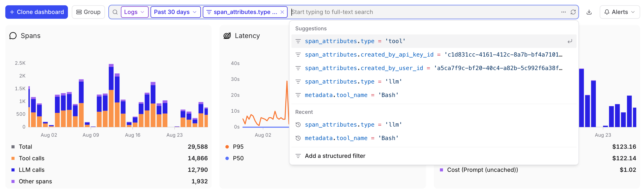This screenshot has width=644, height=193.
Task: Click history icon beside recent 'llm' entry
Action: (x=298, y=125)
